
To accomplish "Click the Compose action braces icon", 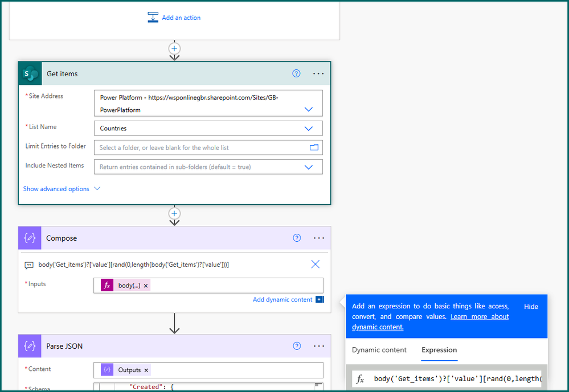I will 30,238.
